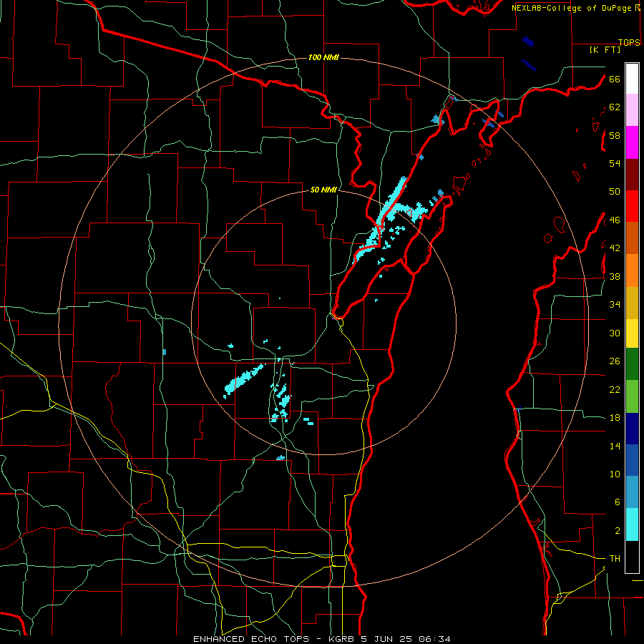This screenshot has width=644, height=644.
Task: Click the cyan 6 kft legend swatch
Action: click(x=632, y=525)
